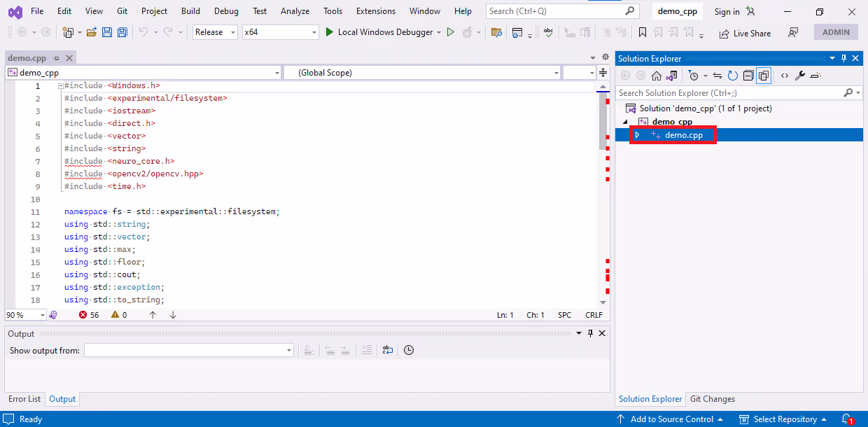This screenshot has width=868, height=427.
Task: Click the Home icon in Solution Explorer
Action: click(656, 76)
